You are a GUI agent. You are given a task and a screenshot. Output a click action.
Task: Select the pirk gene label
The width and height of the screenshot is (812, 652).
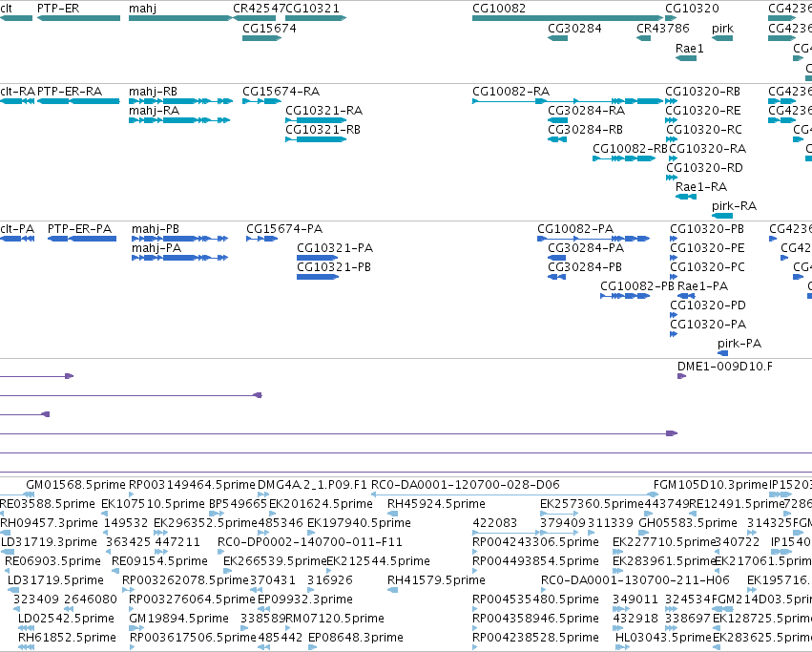[722, 28]
